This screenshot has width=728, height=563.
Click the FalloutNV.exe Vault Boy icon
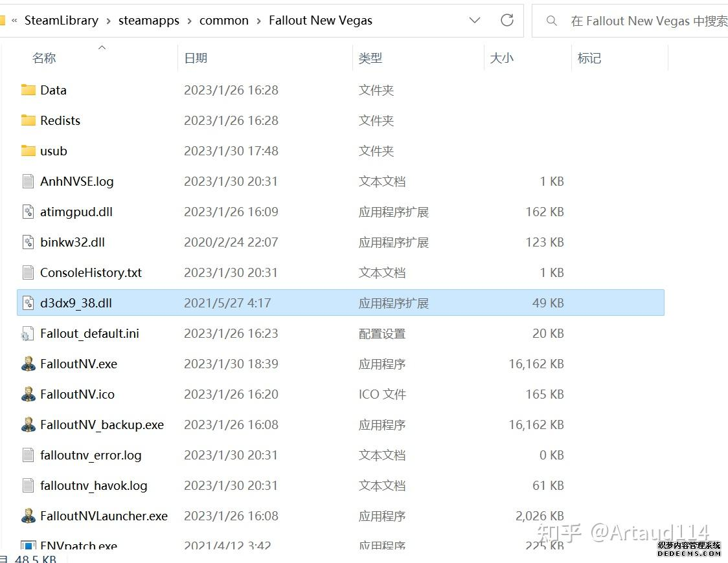point(28,364)
